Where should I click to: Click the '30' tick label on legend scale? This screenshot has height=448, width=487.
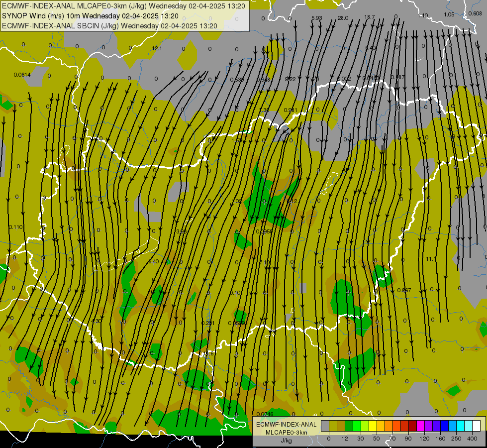pyautogui.click(x=361, y=439)
